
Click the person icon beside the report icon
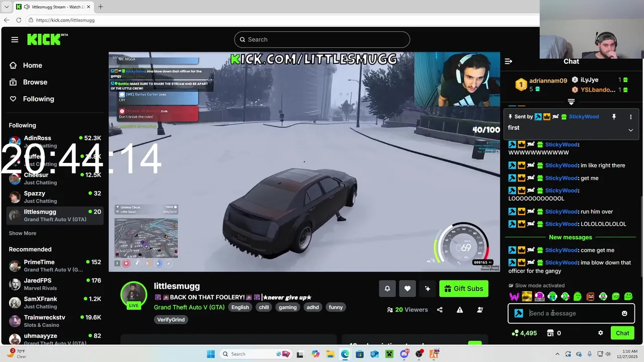pos(480,310)
